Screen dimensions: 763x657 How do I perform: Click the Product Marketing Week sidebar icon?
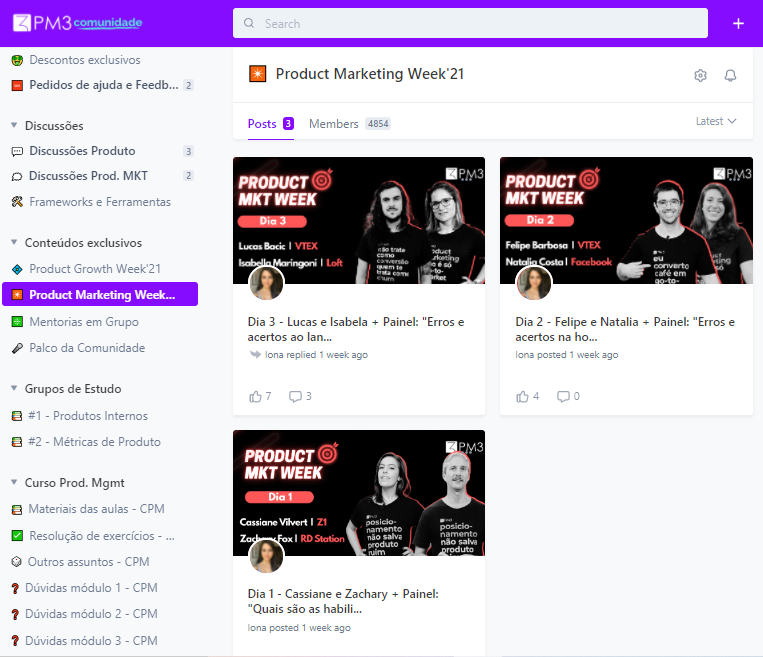(17, 295)
